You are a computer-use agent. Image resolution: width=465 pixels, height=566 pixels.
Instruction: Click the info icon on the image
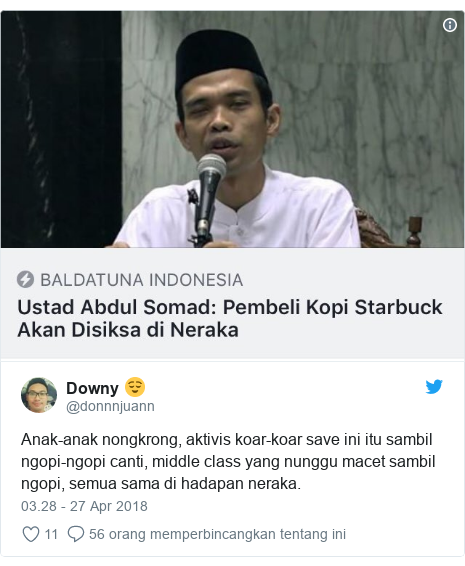[x=449, y=25]
